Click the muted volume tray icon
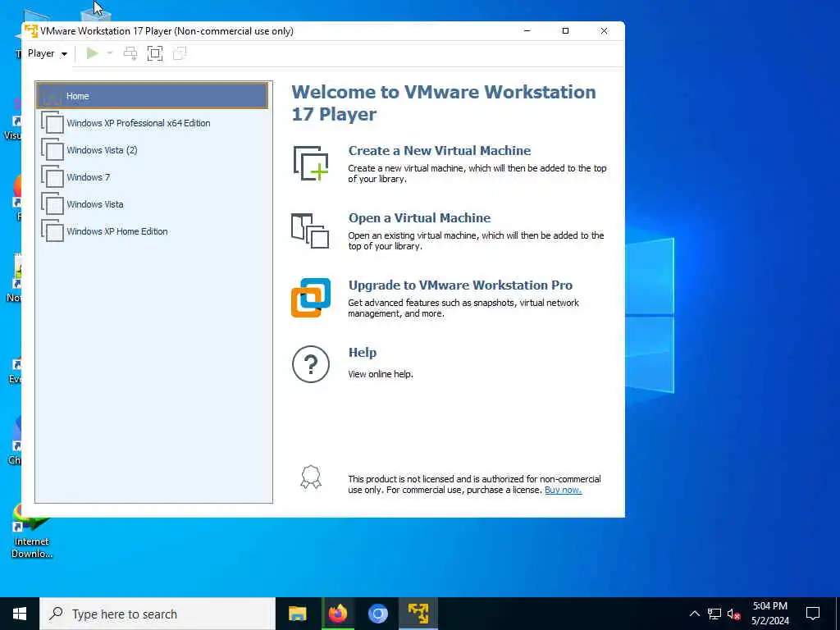 click(x=733, y=614)
